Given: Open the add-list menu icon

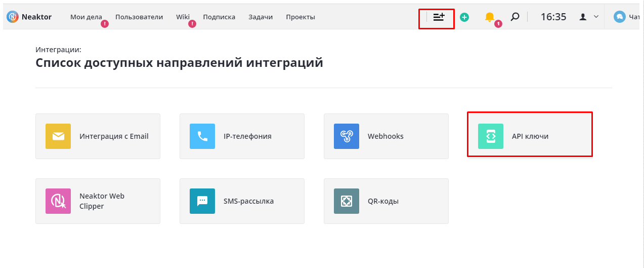Looking at the screenshot, I should [x=439, y=17].
